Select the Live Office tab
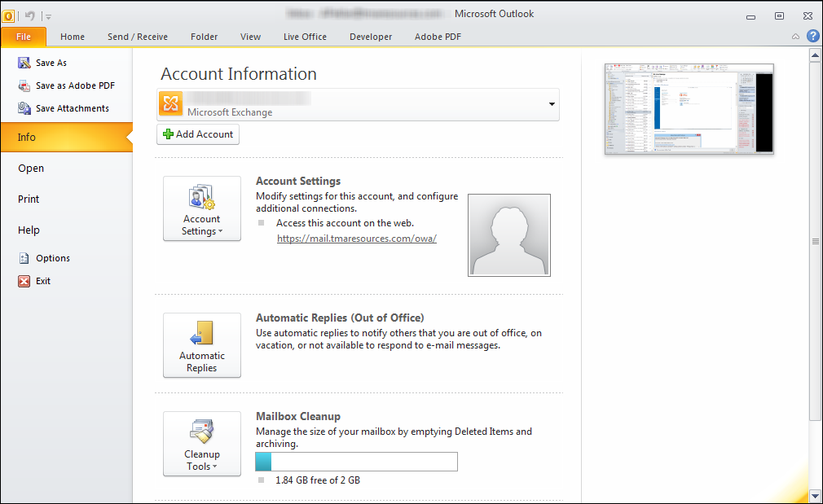Image resolution: width=823 pixels, height=504 pixels. click(x=305, y=37)
